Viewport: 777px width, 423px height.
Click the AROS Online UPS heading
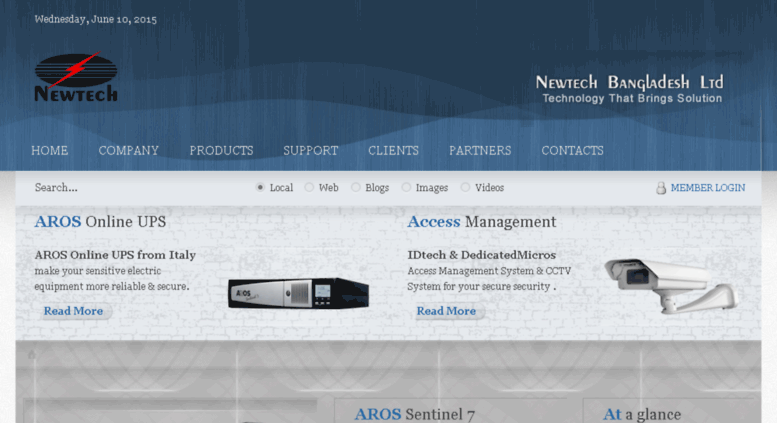coord(100,221)
